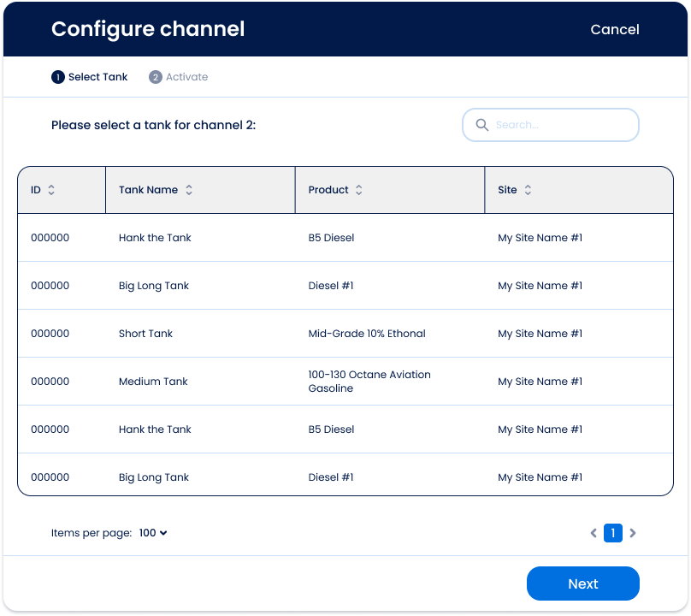Click the Next button

pyautogui.click(x=582, y=583)
